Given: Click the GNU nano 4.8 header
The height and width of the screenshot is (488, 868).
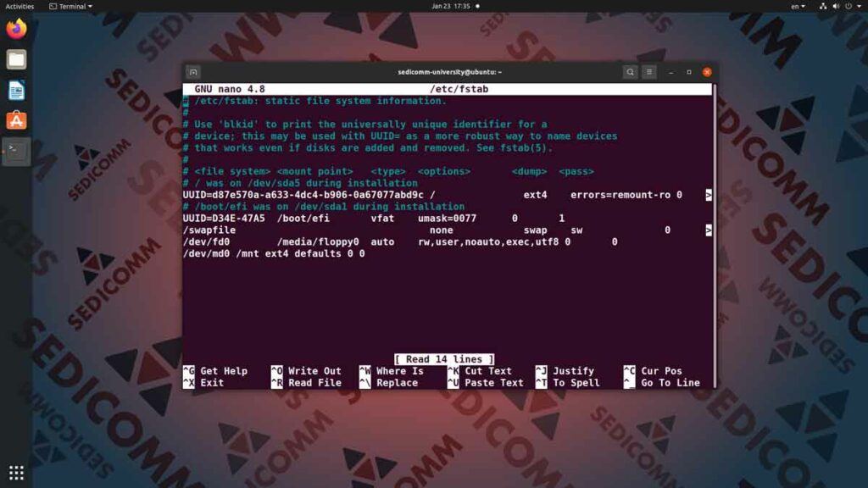Looking at the screenshot, I should click(230, 89).
